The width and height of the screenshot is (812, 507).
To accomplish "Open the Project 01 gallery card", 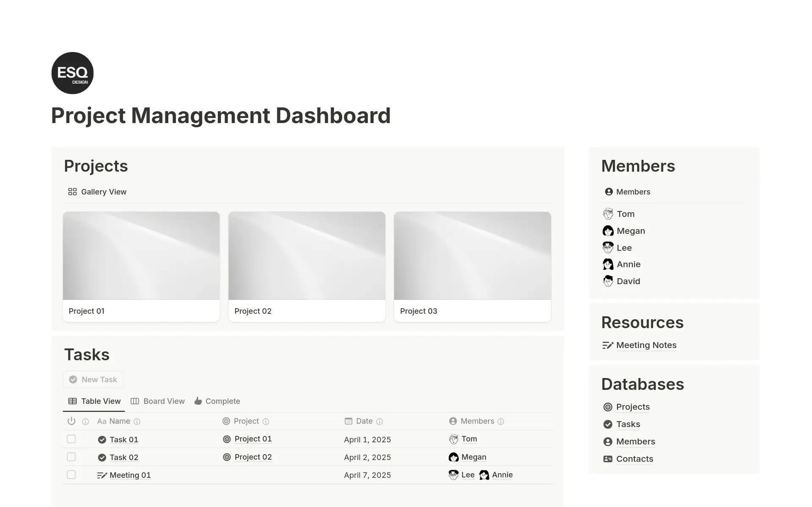I will tap(141, 267).
